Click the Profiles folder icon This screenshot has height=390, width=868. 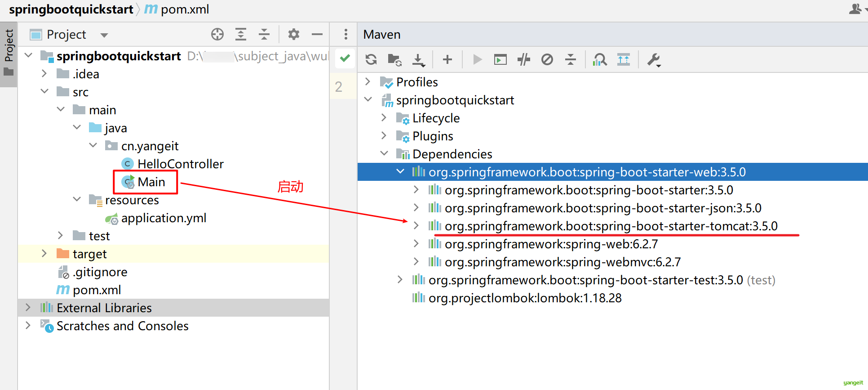coord(386,82)
